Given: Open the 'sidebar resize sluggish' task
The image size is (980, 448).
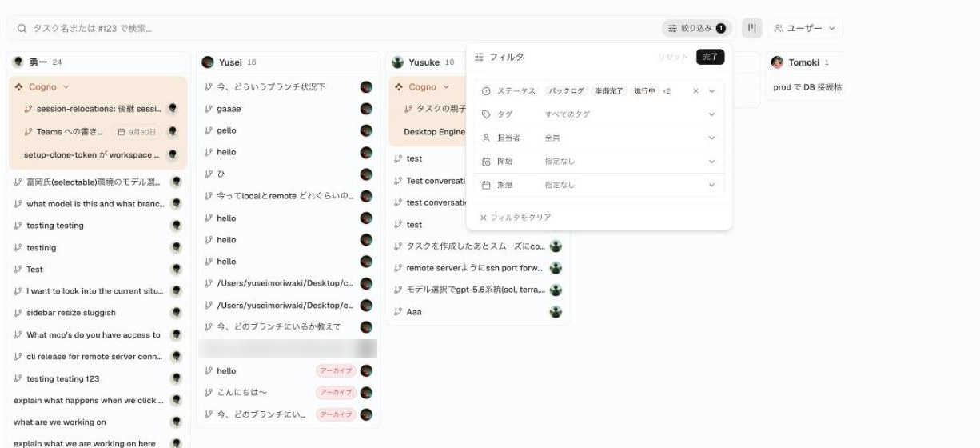Looking at the screenshot, I should point(99,313).
